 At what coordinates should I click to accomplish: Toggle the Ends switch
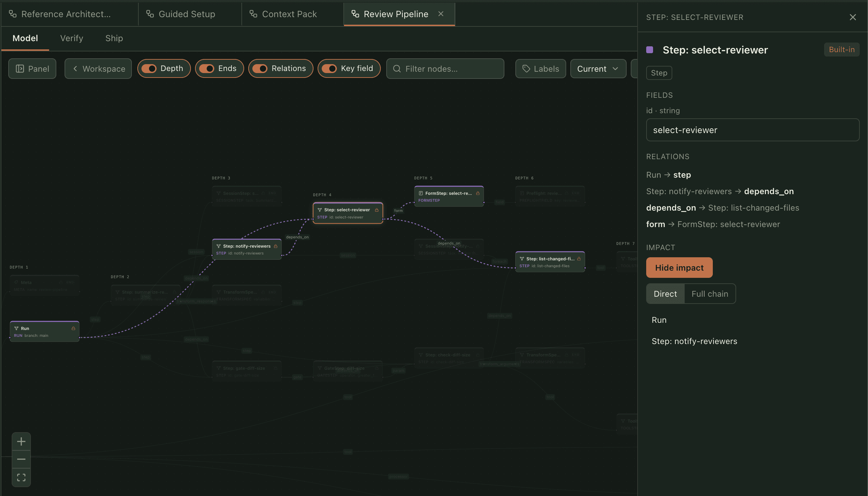pyautogui.click(x=207, y=69)
